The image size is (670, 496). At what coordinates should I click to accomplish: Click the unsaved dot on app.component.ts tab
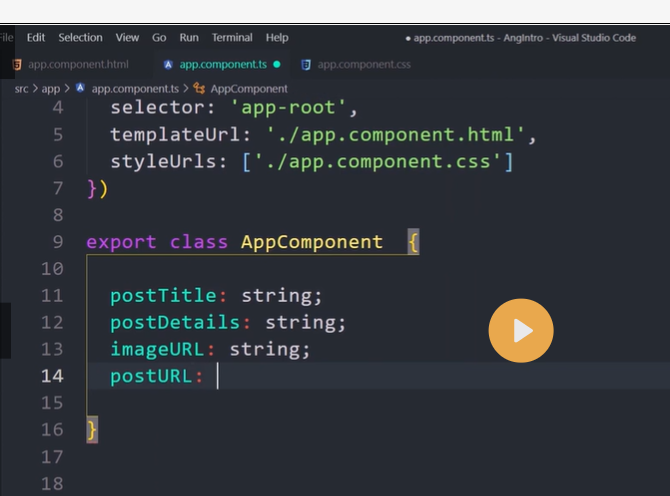coord(277,64)
